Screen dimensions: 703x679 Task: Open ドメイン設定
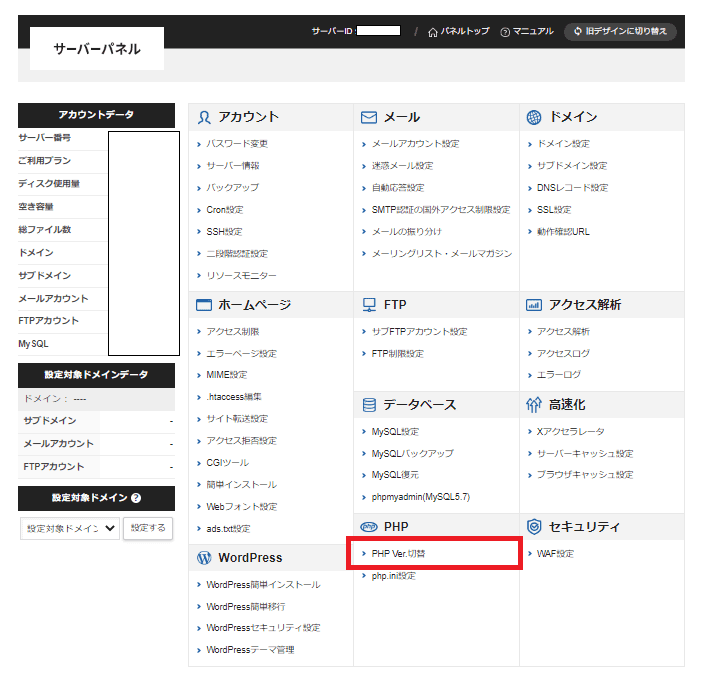[563, 144]
